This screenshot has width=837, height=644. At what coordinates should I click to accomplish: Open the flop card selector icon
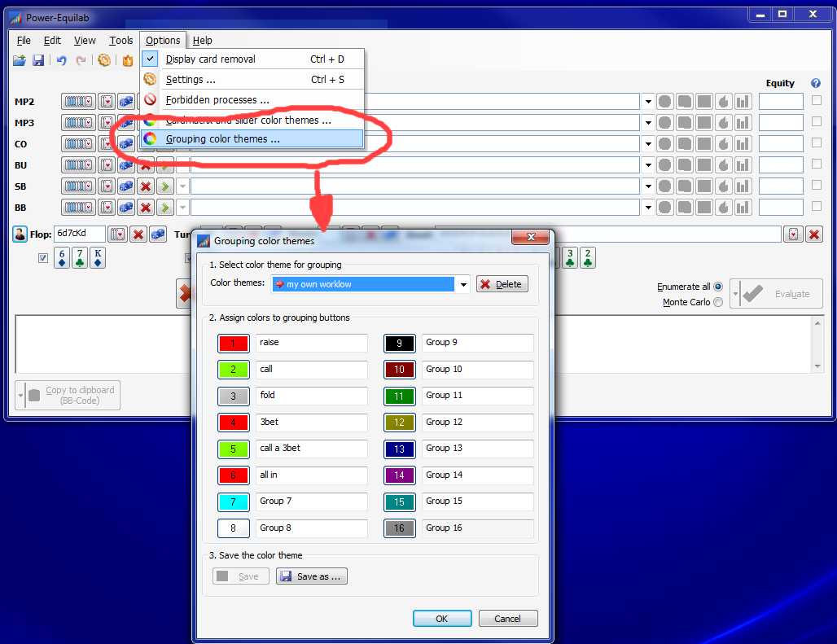118,234
